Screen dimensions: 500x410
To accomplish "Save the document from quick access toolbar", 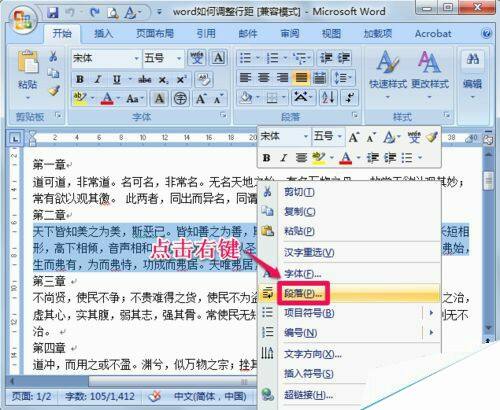I will [53, 13].
